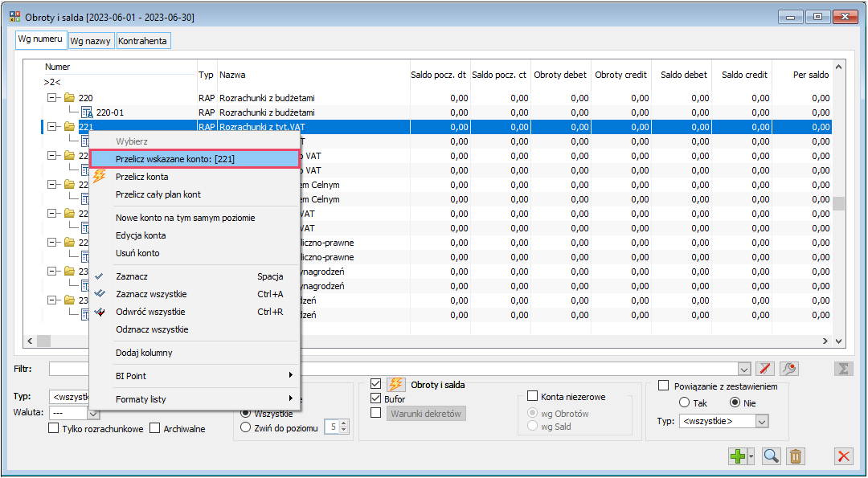Screen dimensions: 868x478
Task: Switch to the Wg nazwy tab
Action: point(92,41)
